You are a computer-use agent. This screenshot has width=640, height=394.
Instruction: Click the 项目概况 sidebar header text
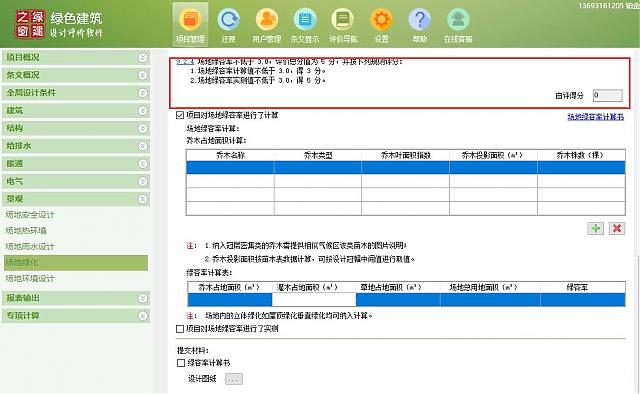pyautogui.click(x=23, y=57)
